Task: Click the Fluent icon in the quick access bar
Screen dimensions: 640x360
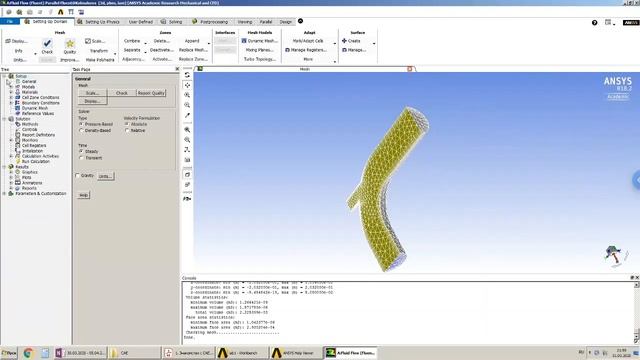Action: [x=60, y=12]
